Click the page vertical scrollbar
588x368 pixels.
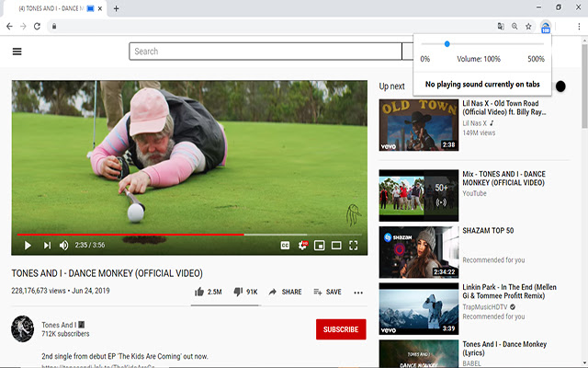(584, 86)
